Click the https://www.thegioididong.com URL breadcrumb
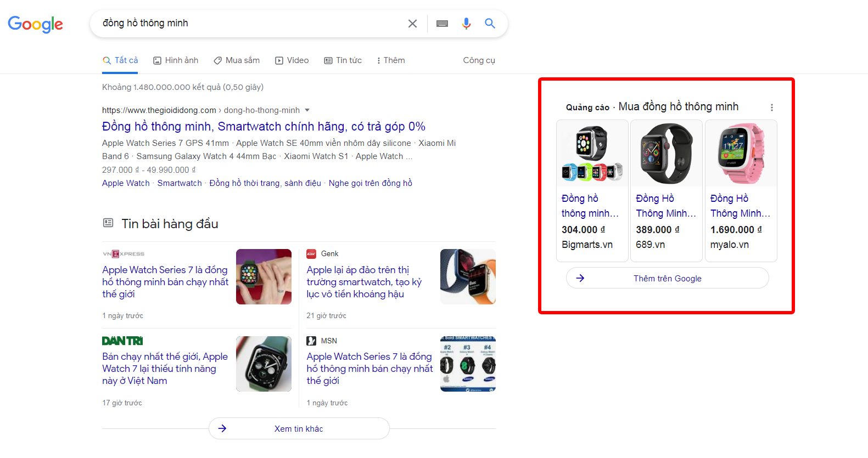The width and height of the screenshot is (868, 458). (x=201, y=110)
